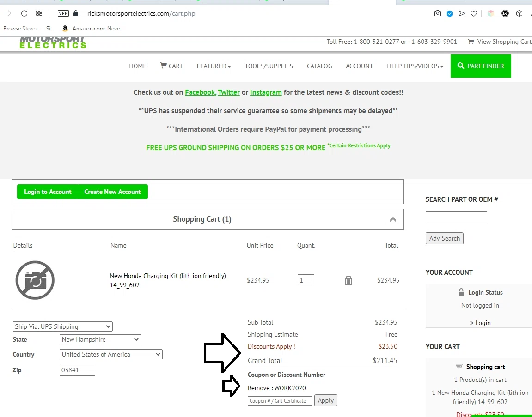Click the View Shopping Cart link

point(500,42)
